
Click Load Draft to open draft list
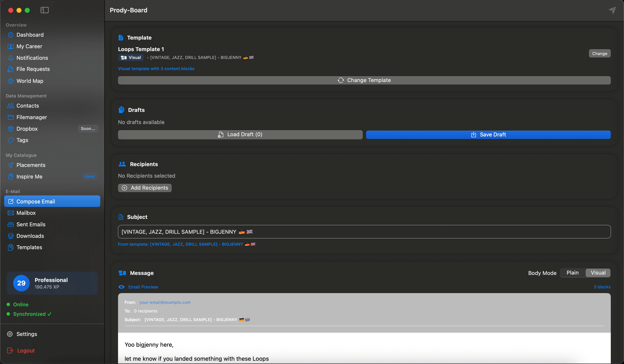coord(240,135)
